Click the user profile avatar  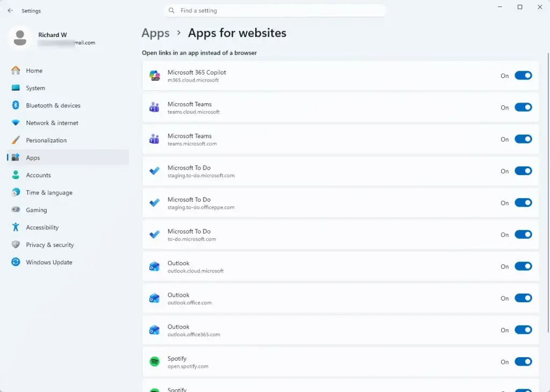(x=20, y=38)
